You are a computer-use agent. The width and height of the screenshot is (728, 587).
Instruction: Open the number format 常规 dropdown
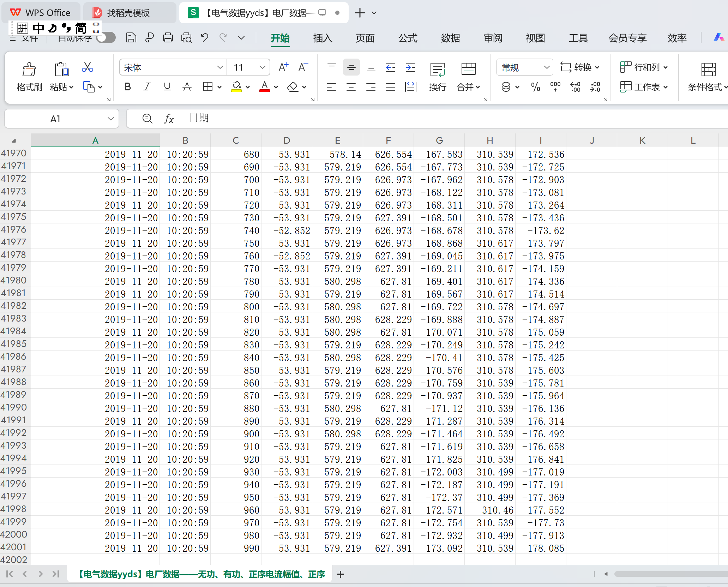pos(547,67)
